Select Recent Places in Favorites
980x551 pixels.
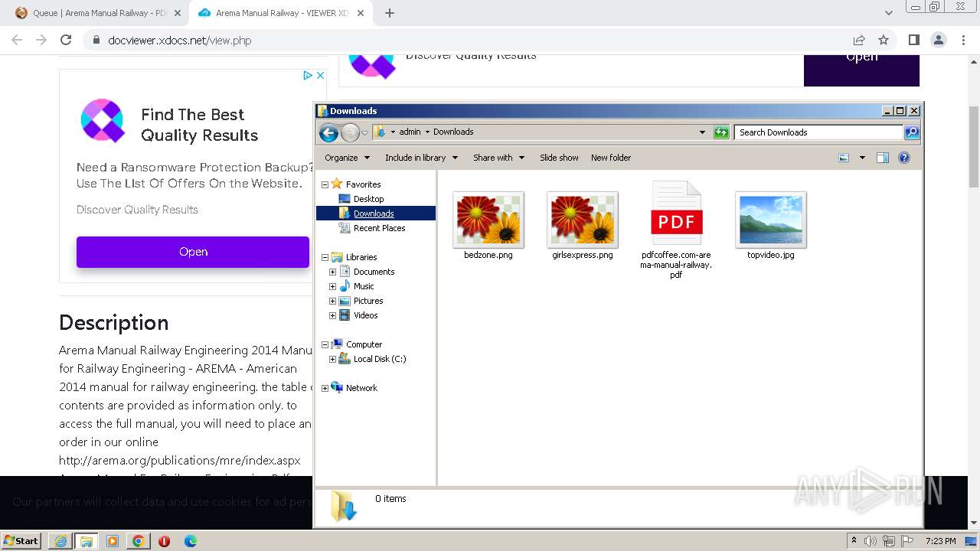[379, 228]
